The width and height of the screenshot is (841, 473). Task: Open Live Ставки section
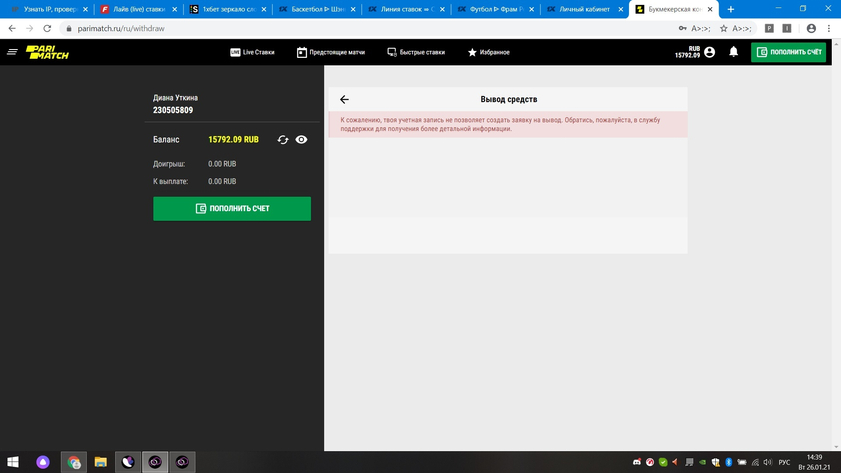pyautogui.click(x=252, y=52)
